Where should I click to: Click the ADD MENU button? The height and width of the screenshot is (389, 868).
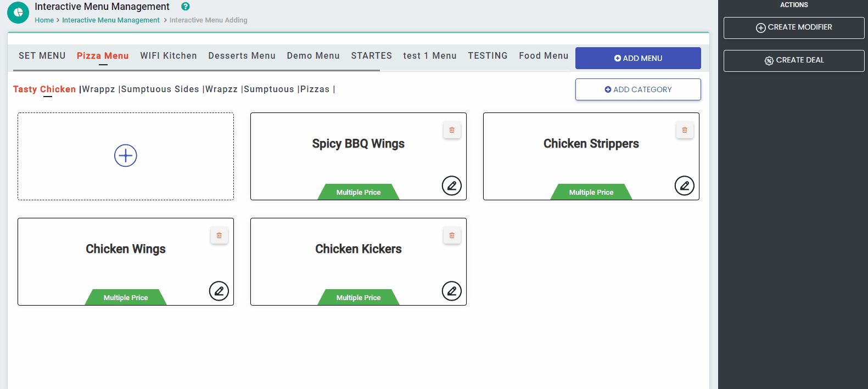pos(638,58)
